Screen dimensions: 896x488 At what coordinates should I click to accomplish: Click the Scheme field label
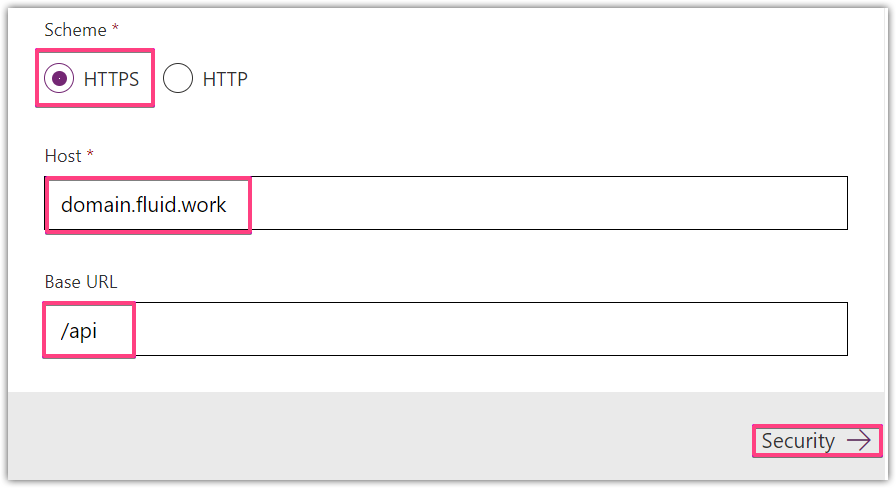click(x=75, y=30)
